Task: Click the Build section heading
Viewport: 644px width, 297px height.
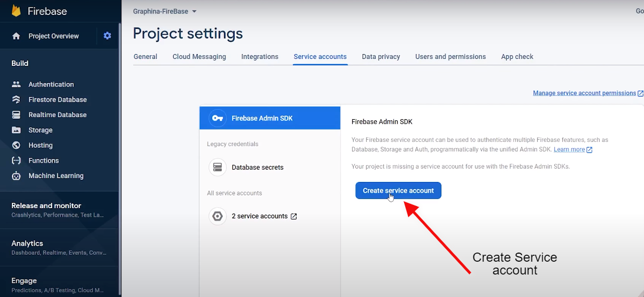Action: (x=20, y=63)
